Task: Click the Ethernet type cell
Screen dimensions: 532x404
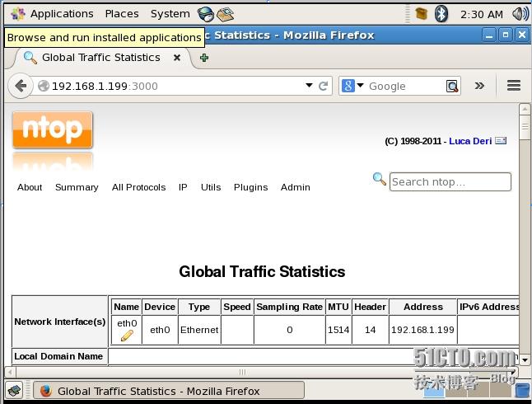Action: point(199,330)
